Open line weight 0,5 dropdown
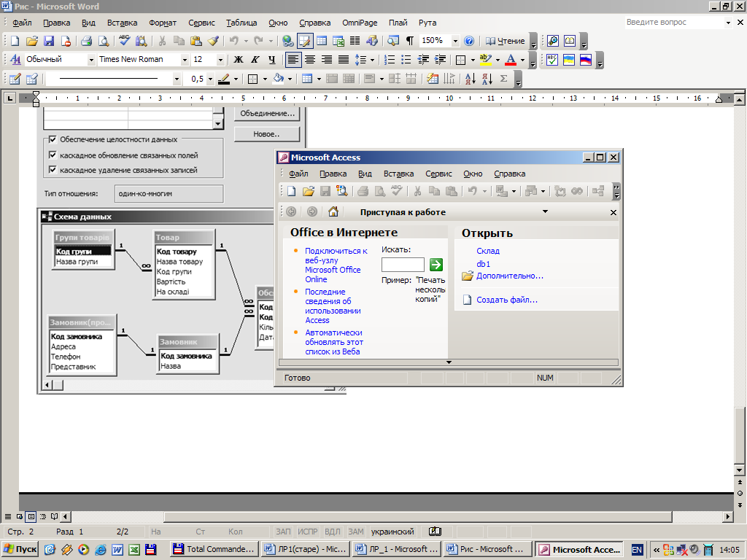This screenshot has width=747, height=560. (210, 79)
